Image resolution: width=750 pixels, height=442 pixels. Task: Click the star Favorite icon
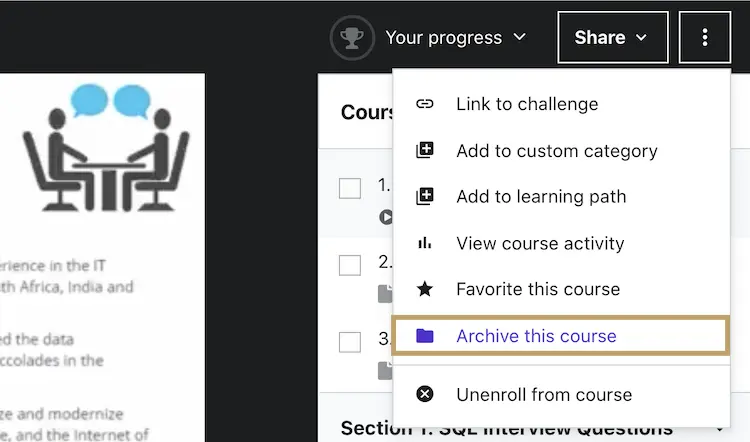click(x=425, y=289)
